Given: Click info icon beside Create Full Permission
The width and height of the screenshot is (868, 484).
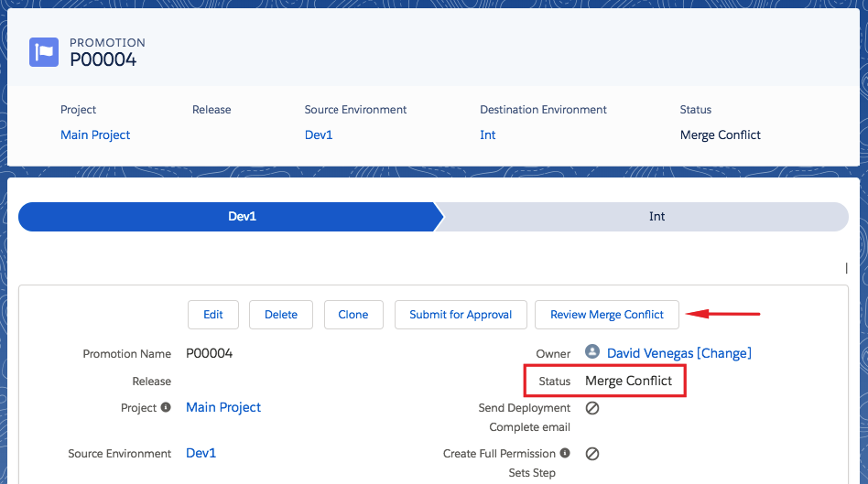Looking at the screenshot, I should tap(565, 453).
